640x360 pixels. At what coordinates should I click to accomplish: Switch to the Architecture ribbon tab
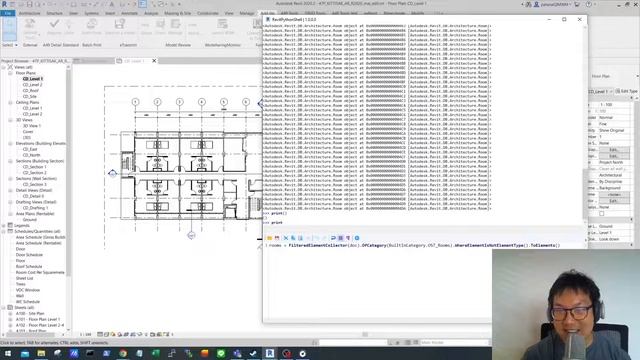(29, 13)
